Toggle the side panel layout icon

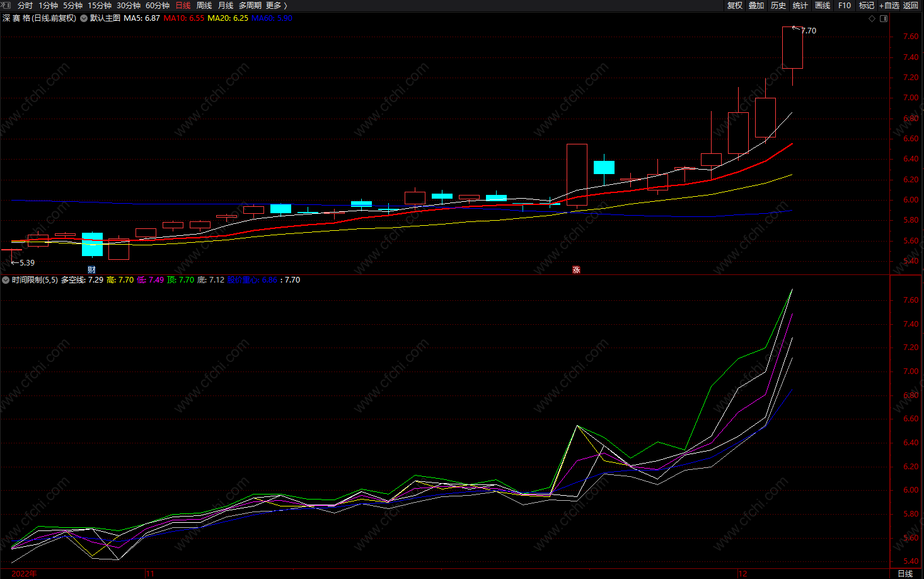click(x=884, y=18)
